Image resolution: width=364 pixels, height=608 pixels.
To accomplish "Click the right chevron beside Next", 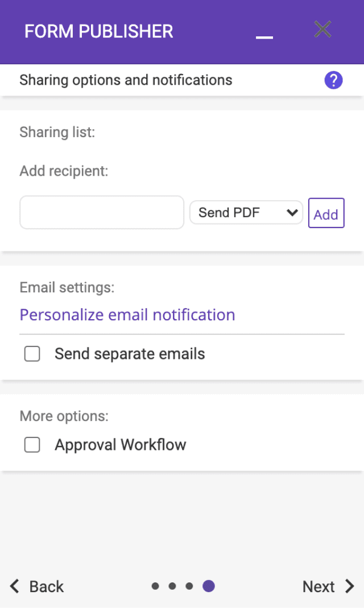I will pos(350,586).
